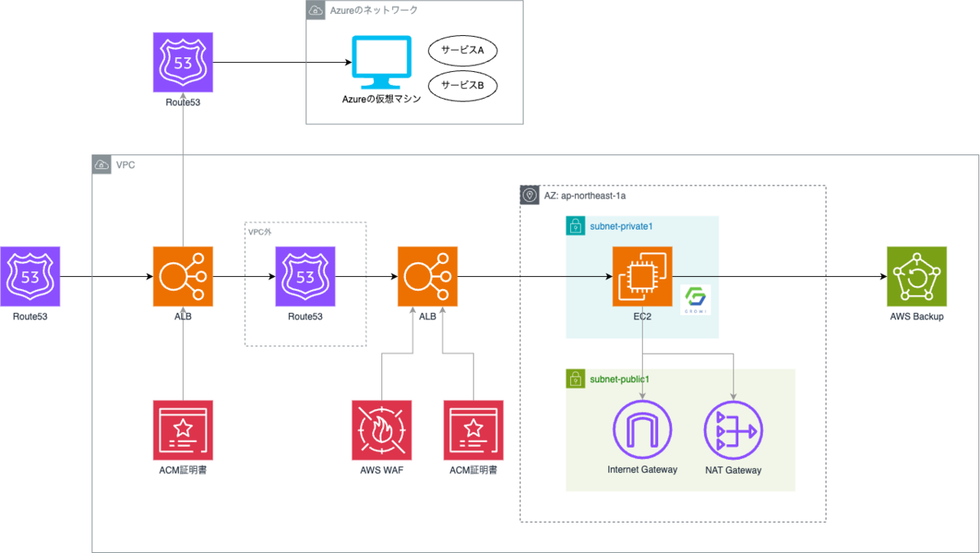Select the 'NAT Gateway' text label
This screenshot has height=553, width=980.
(733, 470)
